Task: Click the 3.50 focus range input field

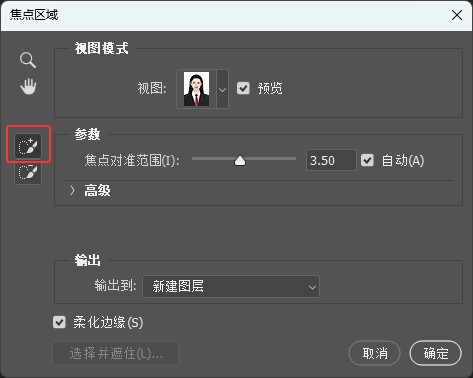Action: point(331,160)
